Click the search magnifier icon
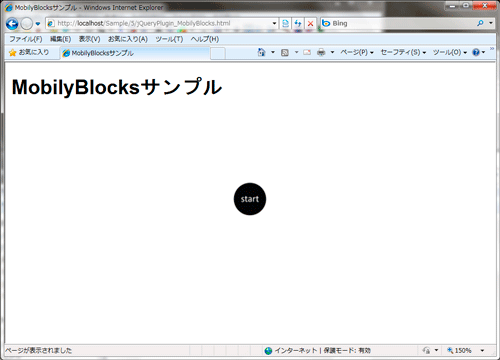This screenshot has width=500, height=360. (480, 23)
